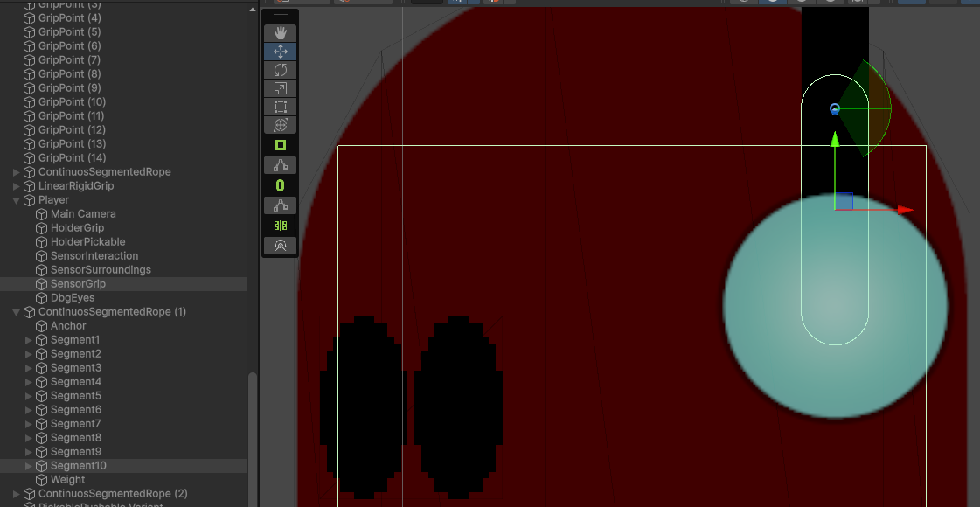Toggle the green capsule collider edit mode
Viewport: 980px width, 507px height.
pos(280,184)
